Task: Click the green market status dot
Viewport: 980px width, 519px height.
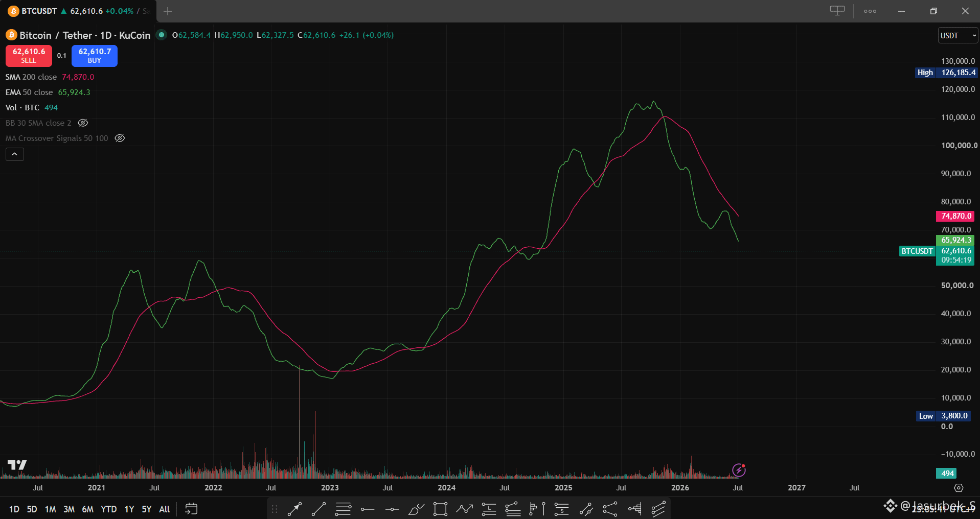Action: pos(162,35)
